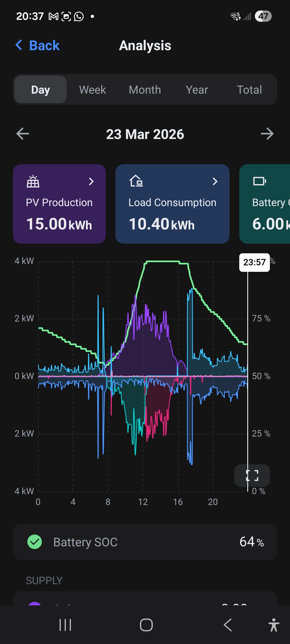The image size is (290, 644).
Task: Tap the 23:57 chart time marker
Action: 254,262
